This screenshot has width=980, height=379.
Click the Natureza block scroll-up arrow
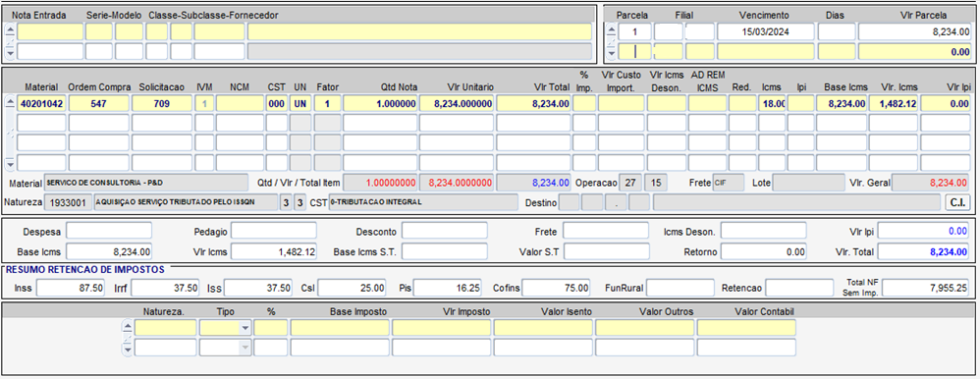coord(127,325)
